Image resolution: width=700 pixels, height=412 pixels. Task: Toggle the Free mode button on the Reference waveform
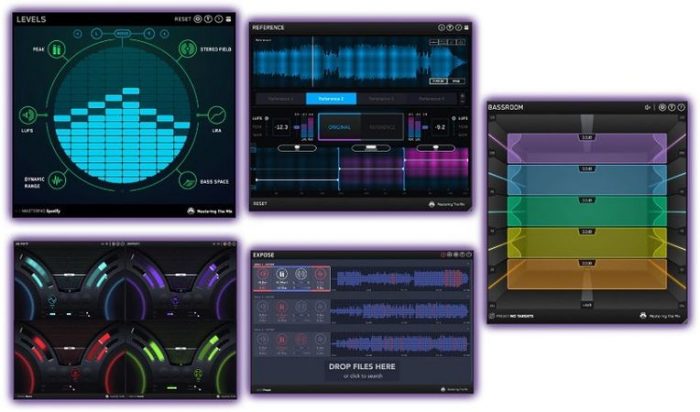437,80
